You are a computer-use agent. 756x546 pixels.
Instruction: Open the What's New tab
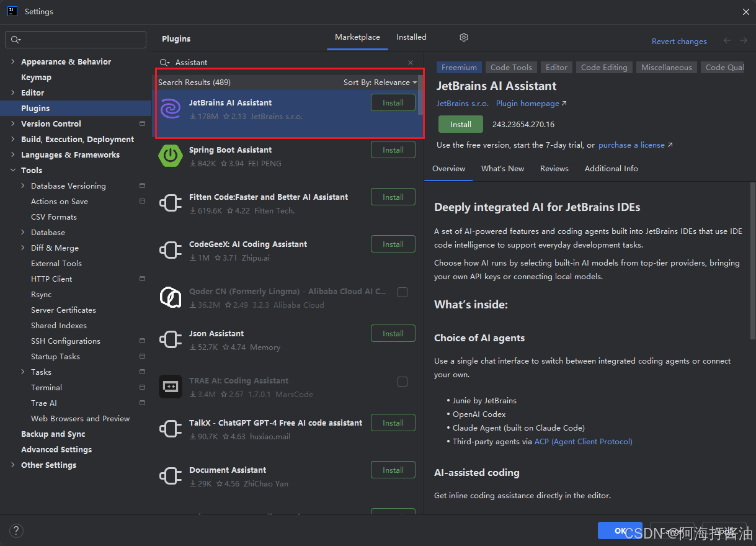(x=502, y=169)
